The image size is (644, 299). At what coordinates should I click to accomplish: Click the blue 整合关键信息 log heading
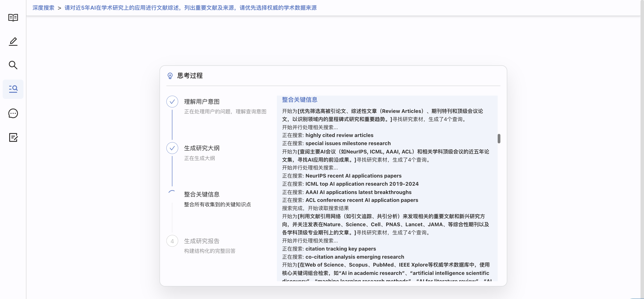point(299,100)
